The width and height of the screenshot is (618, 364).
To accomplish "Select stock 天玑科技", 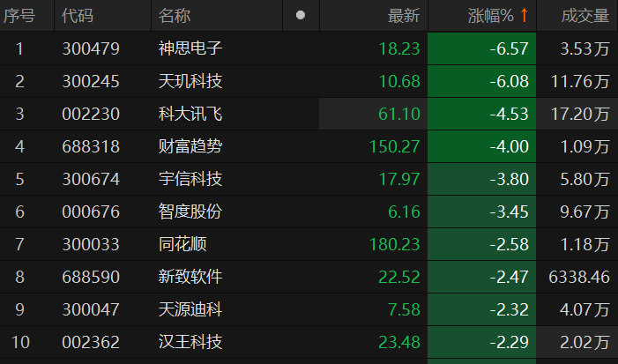I will (190, 81).
